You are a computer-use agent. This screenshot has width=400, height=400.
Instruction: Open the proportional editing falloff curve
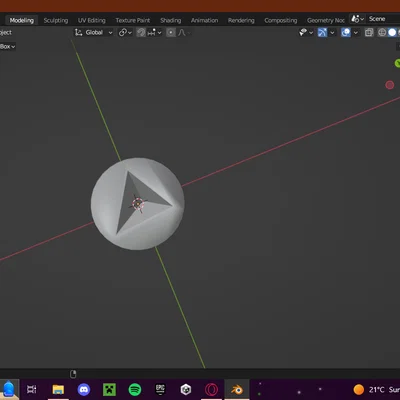[183, 32]
